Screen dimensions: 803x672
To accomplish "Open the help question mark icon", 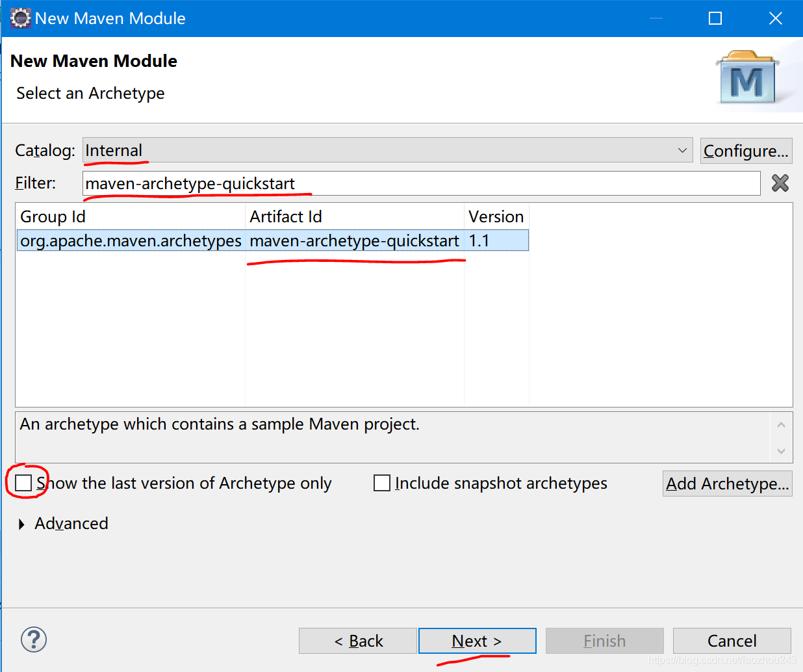I will pos(34,640).
